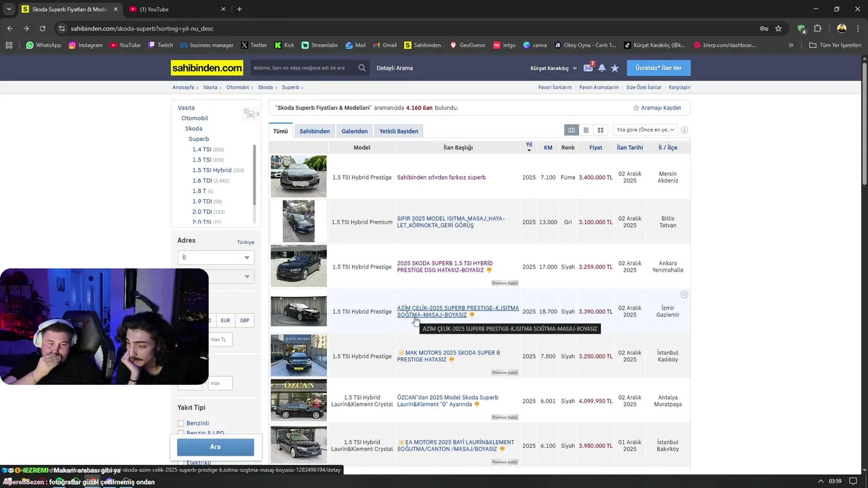
Task: Click the sahibinden keyword search field
Action: (302, 68)
